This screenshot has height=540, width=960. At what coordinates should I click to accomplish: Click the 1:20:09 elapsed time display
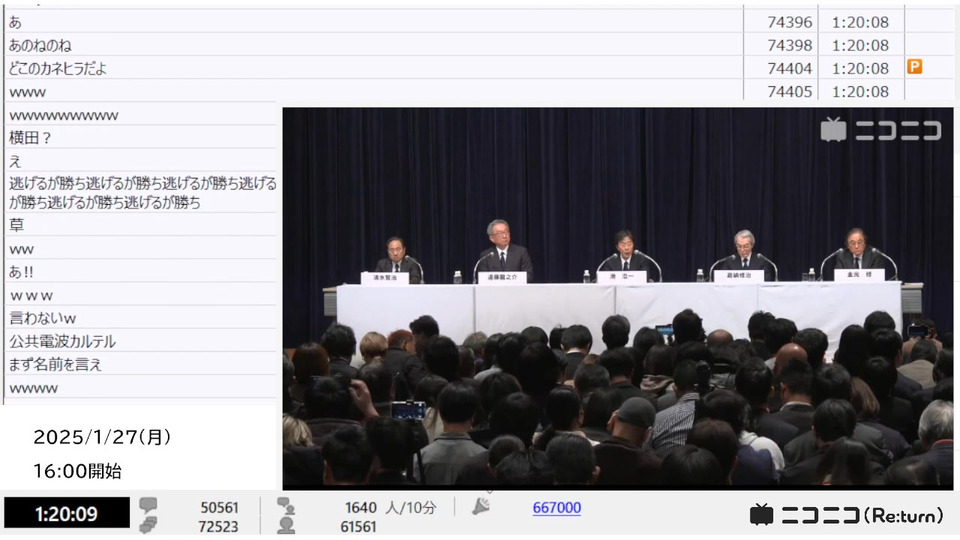(x=67, y=513)
